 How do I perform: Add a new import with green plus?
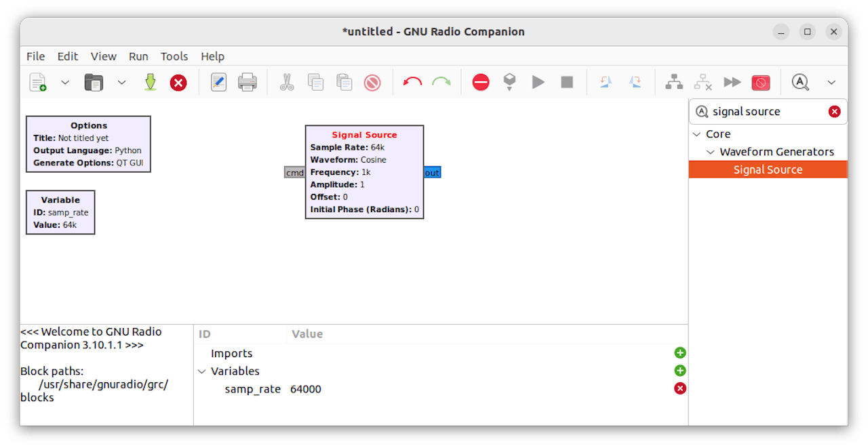[x=680, y=353]
